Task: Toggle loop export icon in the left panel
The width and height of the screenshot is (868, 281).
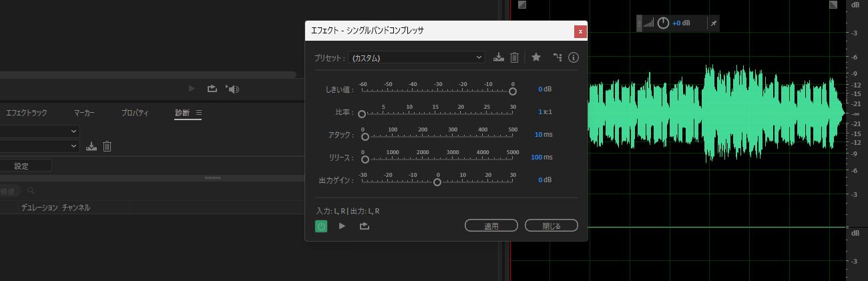Action: pos(212,88)
